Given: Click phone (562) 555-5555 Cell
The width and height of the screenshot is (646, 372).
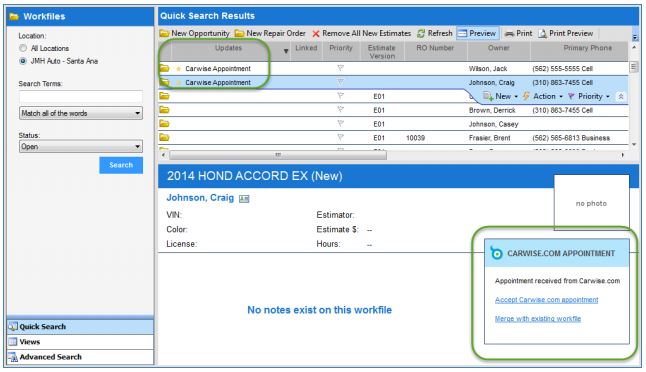Looking at the screenshot, I should [x=562, y=69].
